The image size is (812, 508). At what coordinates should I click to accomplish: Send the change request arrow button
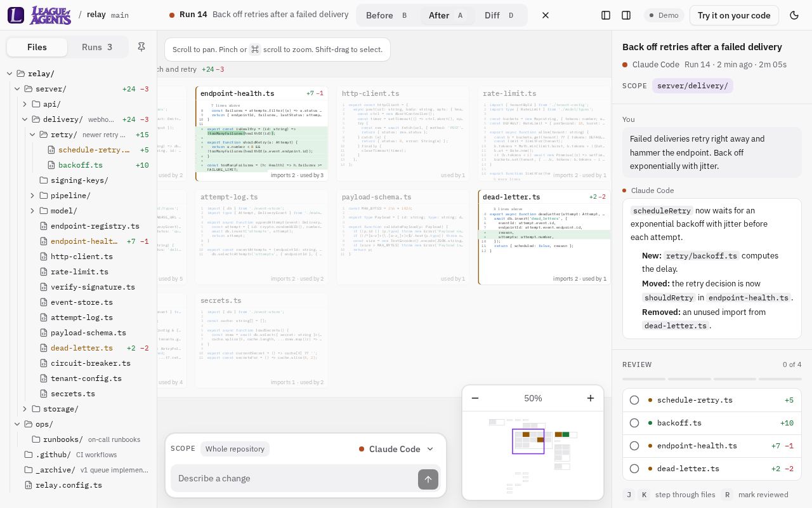pos(428,479)
